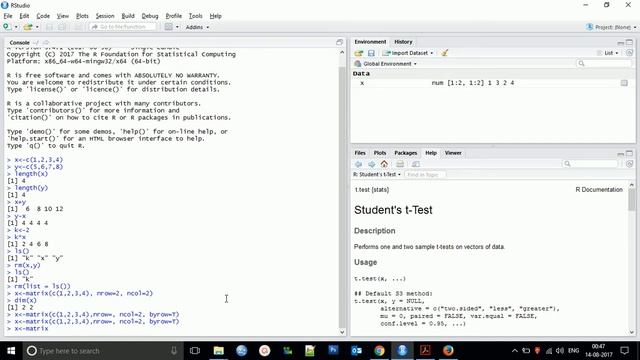Click the Save workspace disk icon
This screenshot has height=360, width=640.
tap(371, 53)
